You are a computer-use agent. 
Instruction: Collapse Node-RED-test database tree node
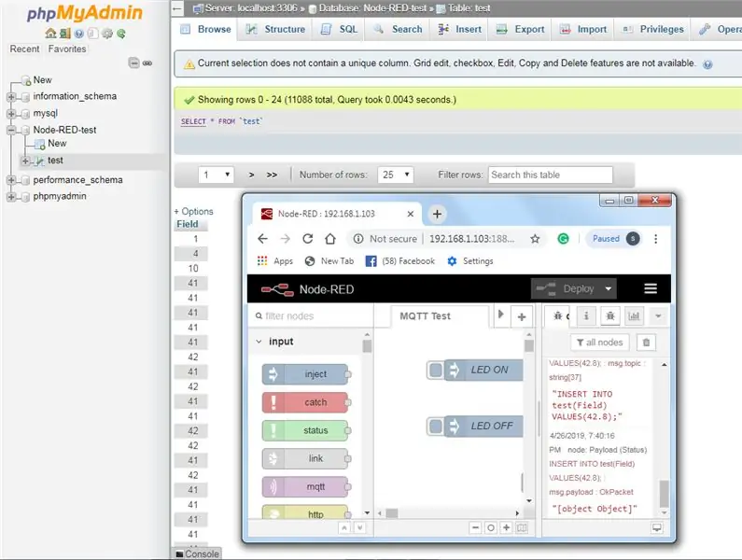tap(11, 130)
